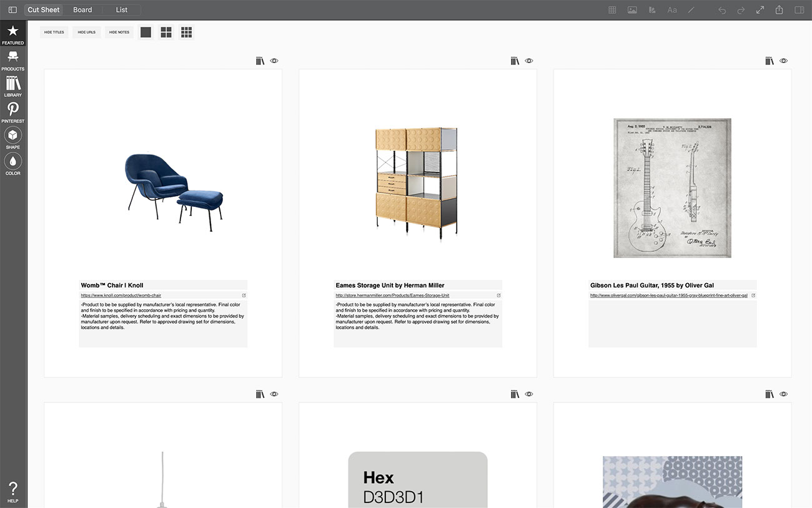Click the Hide Notes button
This screenshot has height=508, width=812.
(119, 32)
